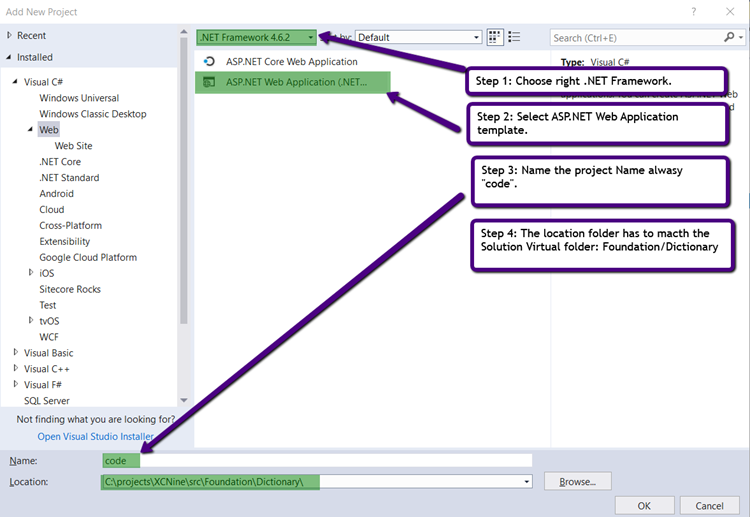
Task: Click the search magnifier icon
Action: click(x=728, y=37)
